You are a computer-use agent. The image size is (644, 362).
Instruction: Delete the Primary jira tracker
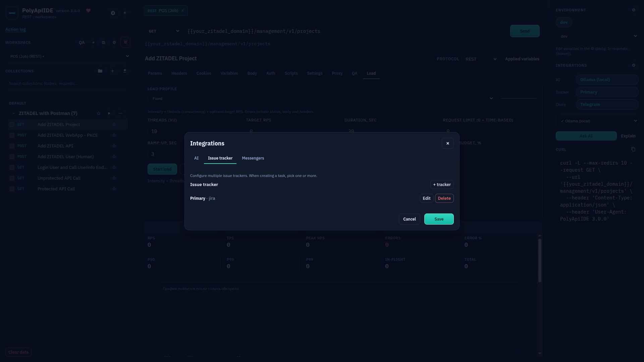[444, 198]
